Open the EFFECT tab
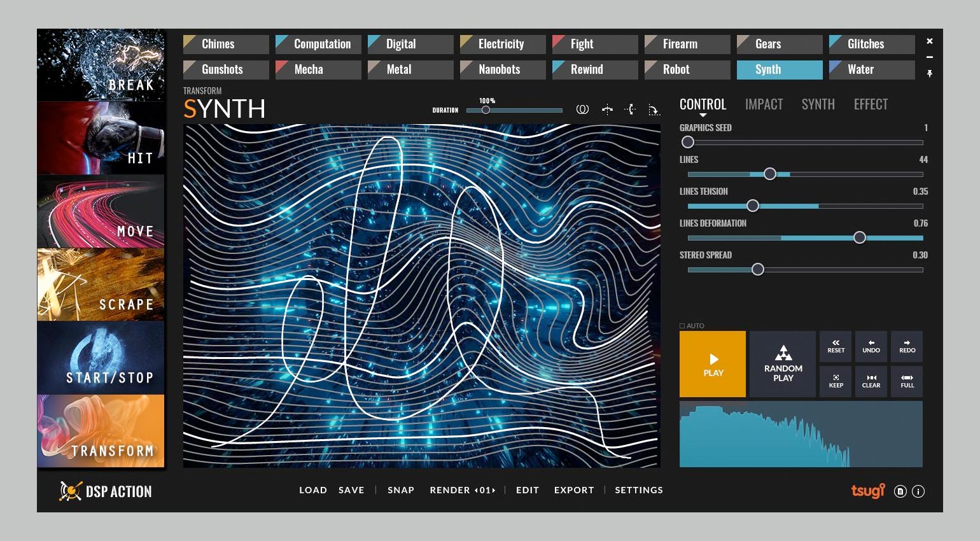Viewport: 980px width, 541px height. (871, 104)
